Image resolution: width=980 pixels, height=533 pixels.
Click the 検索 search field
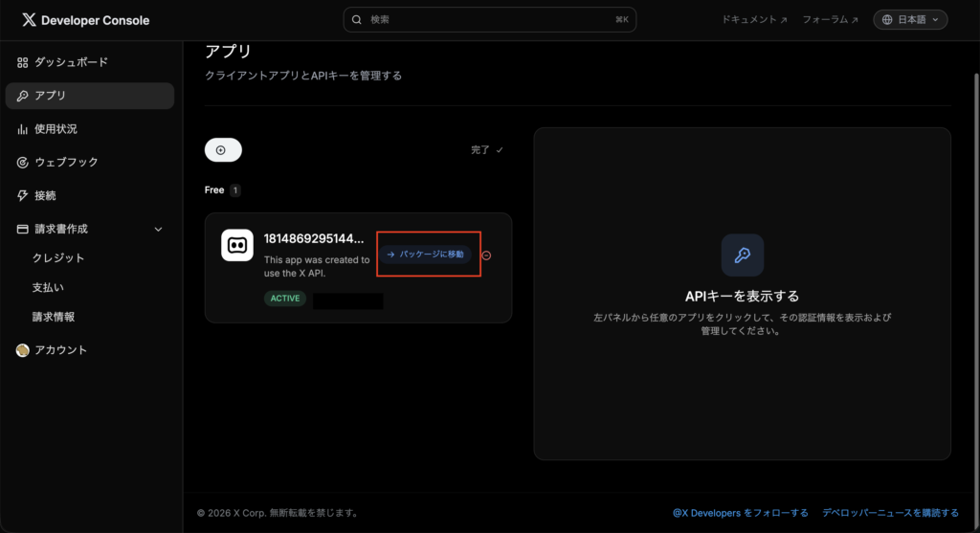point(489,19)
